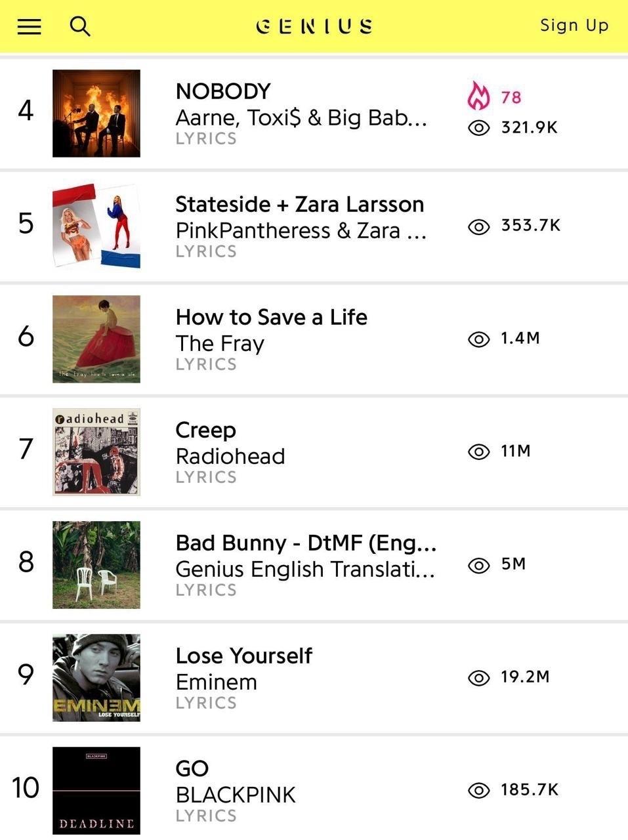Open the hamburger navigation menu
This screenshot has height=840, width=628.
point(29,26)
